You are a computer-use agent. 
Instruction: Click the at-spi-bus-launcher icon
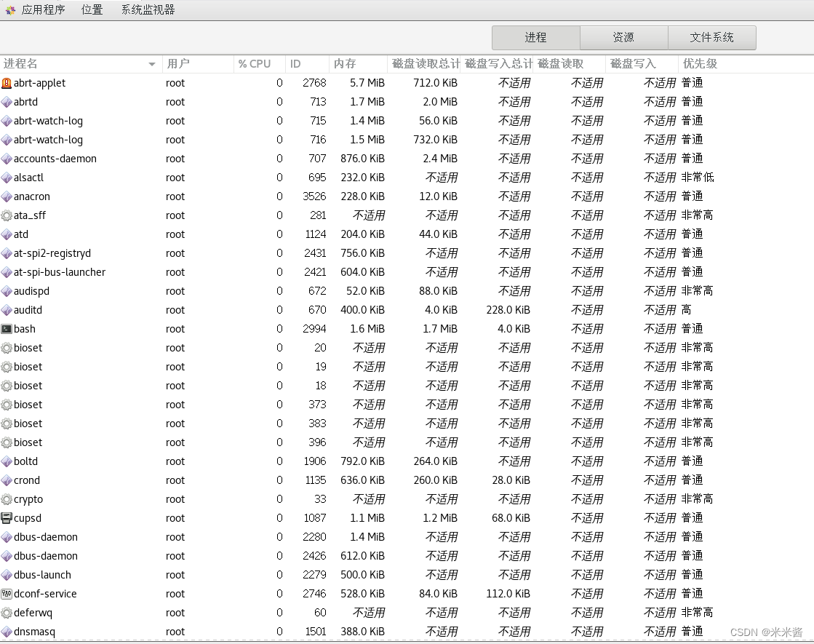click(x=7, y=272)
